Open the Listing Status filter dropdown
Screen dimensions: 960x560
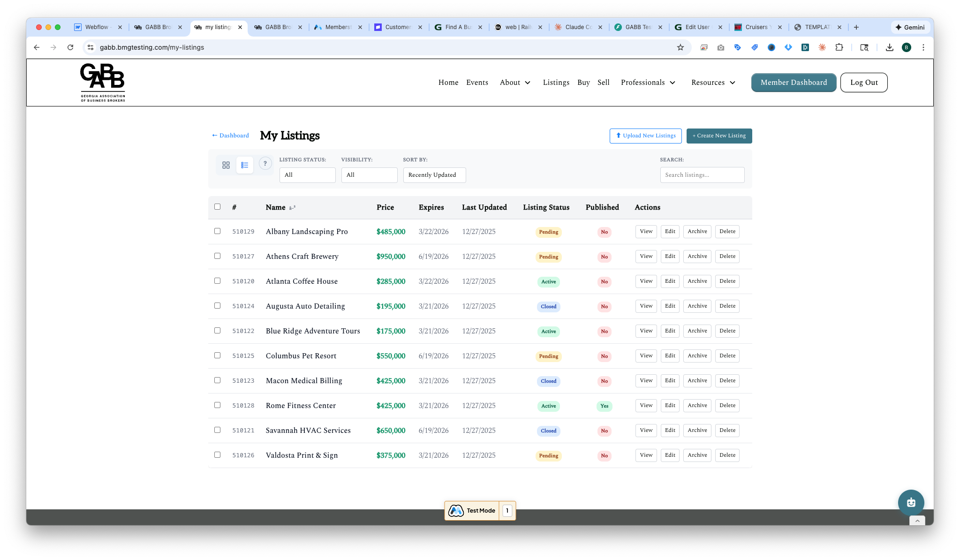307,174
